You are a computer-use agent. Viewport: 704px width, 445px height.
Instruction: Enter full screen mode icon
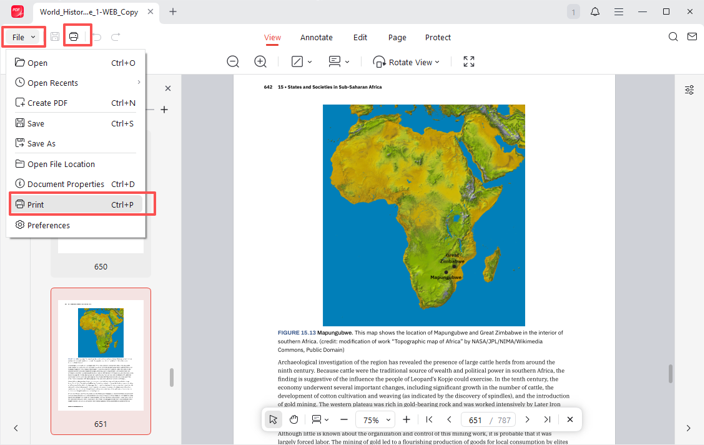pos(469,62)
